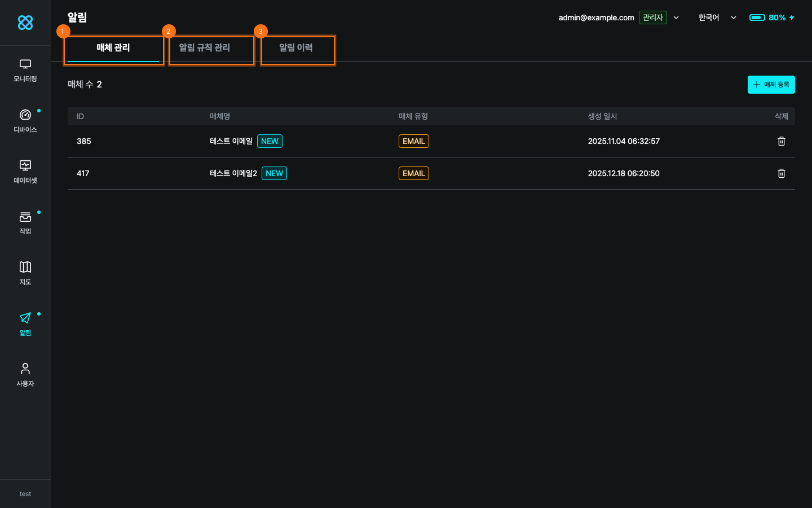Go to the 디바이스 devices section
Viewport: 812px width, 508px height.
coord(25,121)
